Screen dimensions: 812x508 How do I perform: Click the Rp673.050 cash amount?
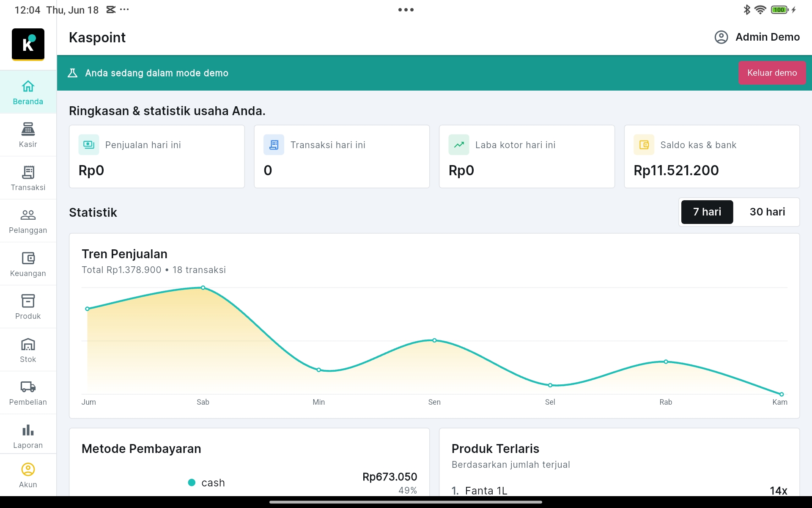pyautogui.click(x=390, y=477)
